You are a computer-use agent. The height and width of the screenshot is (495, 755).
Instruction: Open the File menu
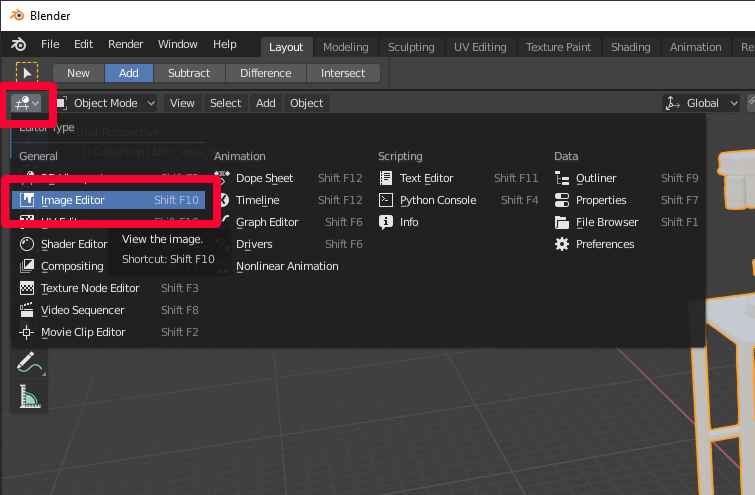coord(50,44)
